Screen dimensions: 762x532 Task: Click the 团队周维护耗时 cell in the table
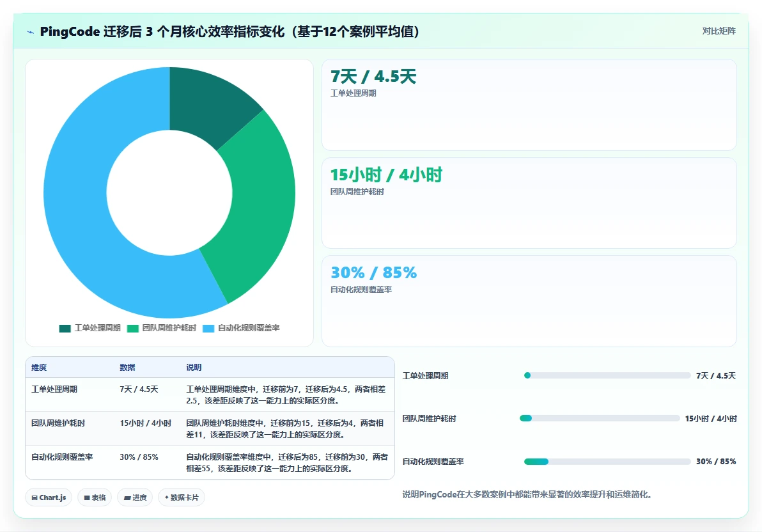pyautogui.click(x=58, y=423)
